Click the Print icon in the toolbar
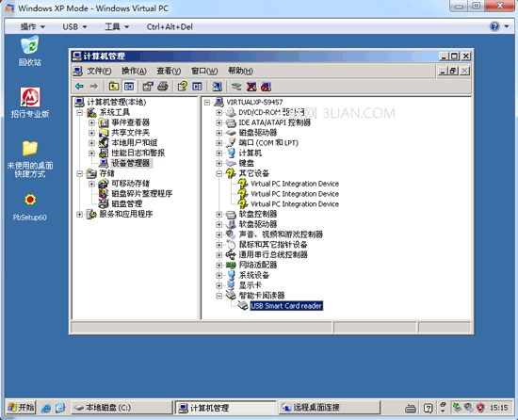 (163, 87)
